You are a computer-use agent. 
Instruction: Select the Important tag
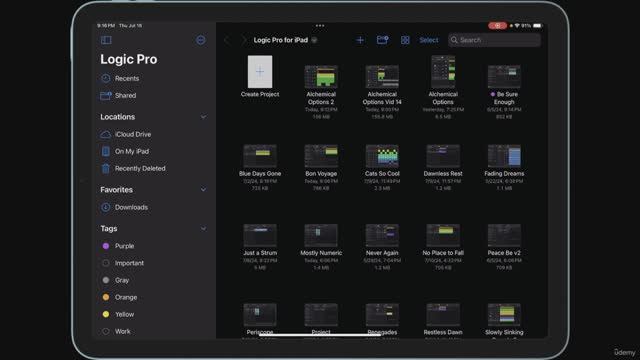(122, 263)
